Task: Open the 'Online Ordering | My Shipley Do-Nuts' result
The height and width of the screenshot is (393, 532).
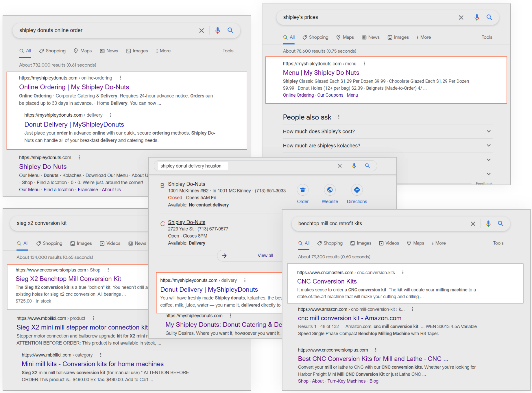Action: (x=74, y=87)
